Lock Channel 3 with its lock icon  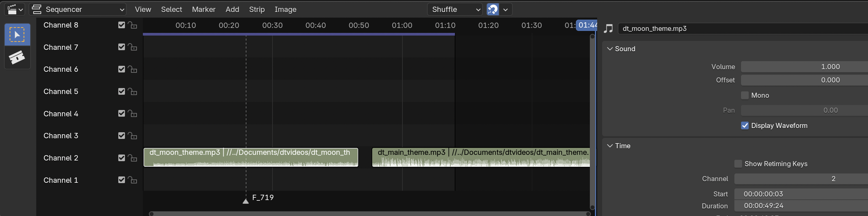tap(132, 136)
